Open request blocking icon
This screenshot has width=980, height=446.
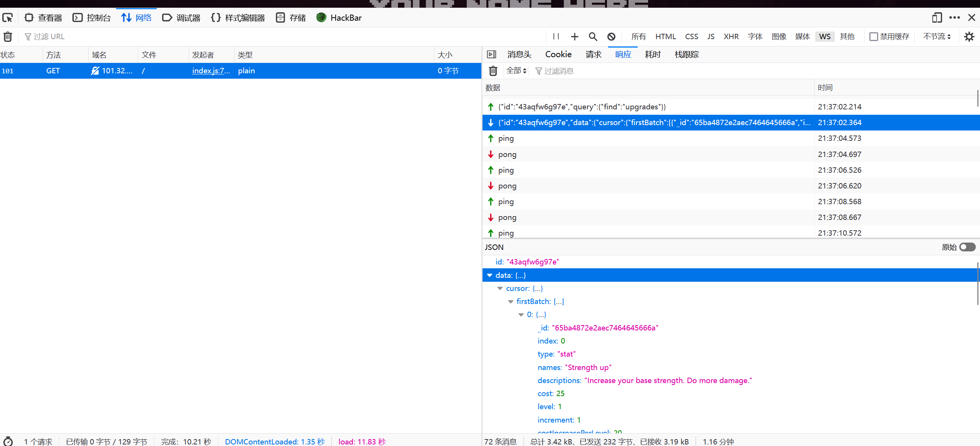[611, 36]
